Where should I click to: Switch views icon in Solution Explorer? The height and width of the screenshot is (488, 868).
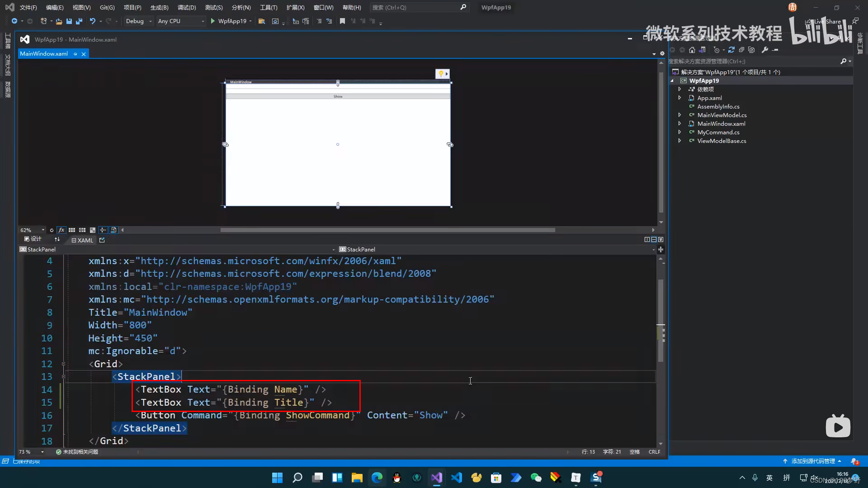tap(703, 50)
